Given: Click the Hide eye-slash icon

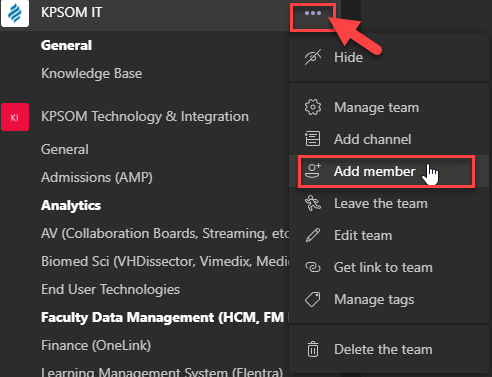Looking at the screenshot, I should [313, 57].
